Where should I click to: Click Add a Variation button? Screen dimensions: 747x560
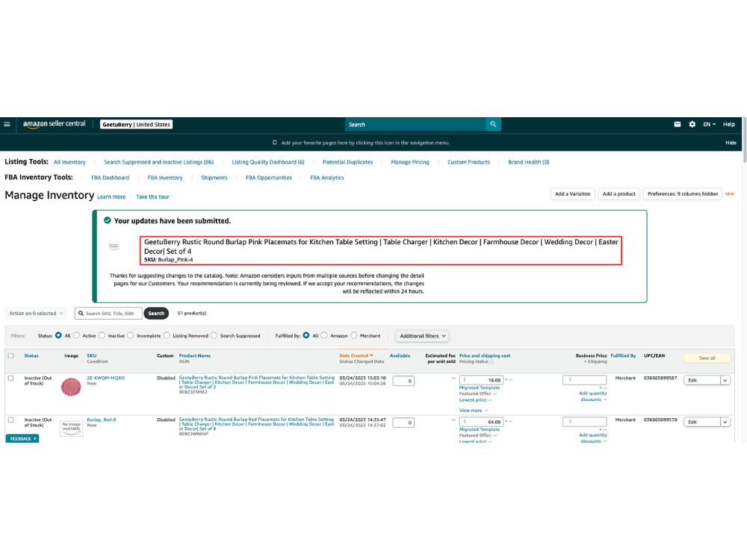click(573, 194)
